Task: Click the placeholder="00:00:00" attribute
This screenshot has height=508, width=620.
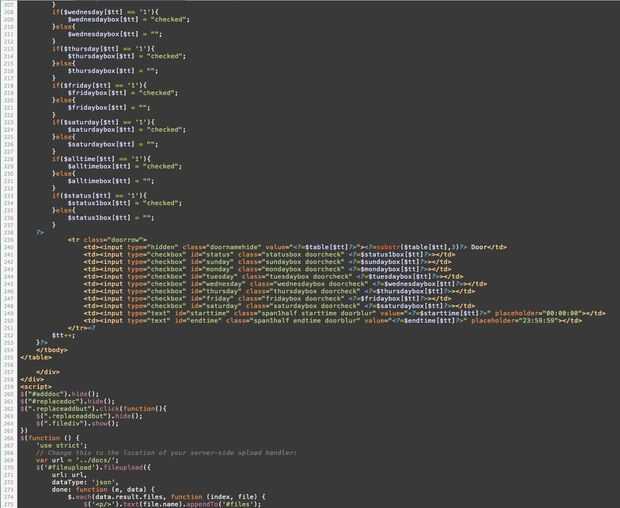Action: point(538,313)
